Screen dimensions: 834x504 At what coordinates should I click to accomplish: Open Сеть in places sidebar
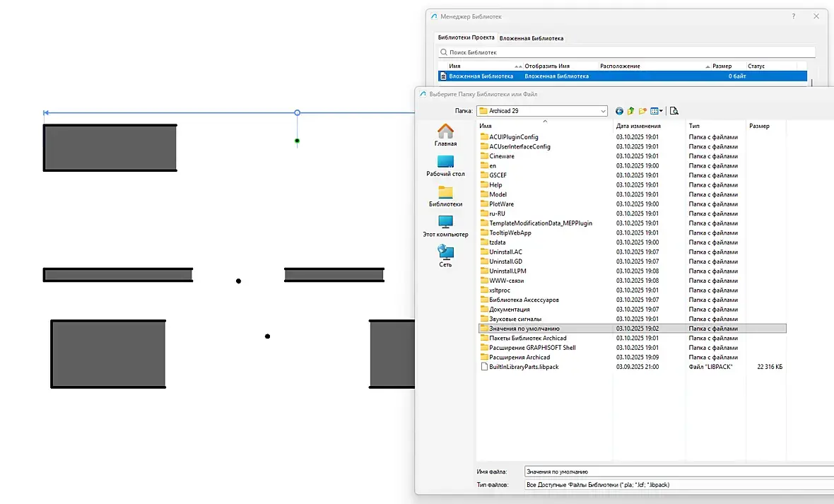click(x=446, y=256)
